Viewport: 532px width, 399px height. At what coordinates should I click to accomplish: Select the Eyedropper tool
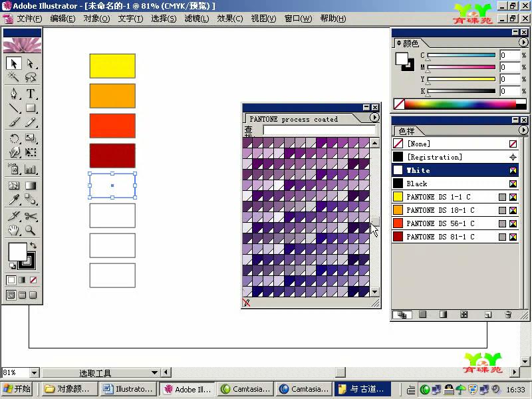(x=14, y=199)
